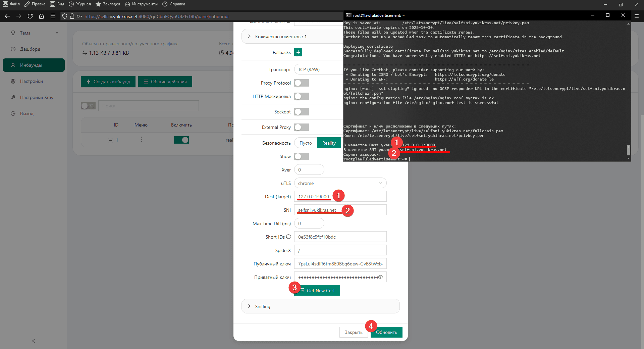644x349 pixels.
Task: Open browser hamburger menu
Action: click(636, 16)
